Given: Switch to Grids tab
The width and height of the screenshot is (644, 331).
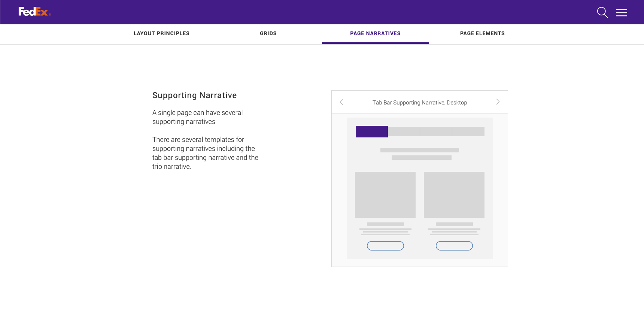Looking at the screenshot, I should (268, 34).
